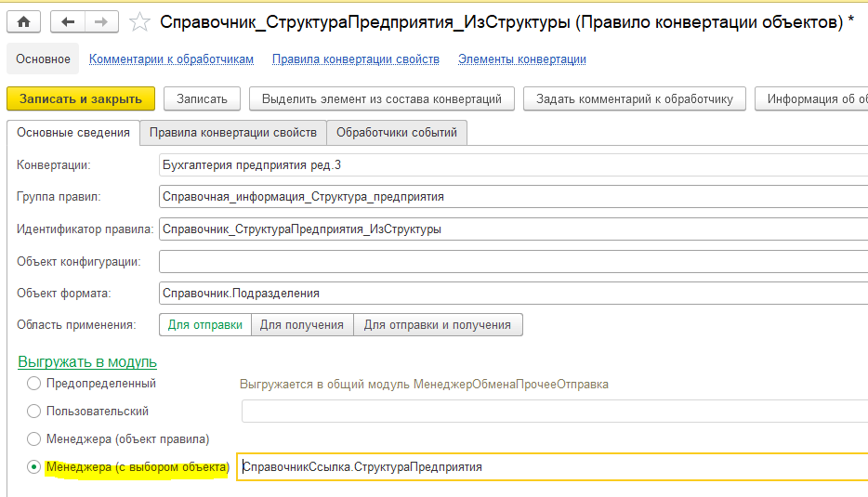Open the Элементы конвертации link
This screenshot has width=868, height=497.
click(521, 59)
